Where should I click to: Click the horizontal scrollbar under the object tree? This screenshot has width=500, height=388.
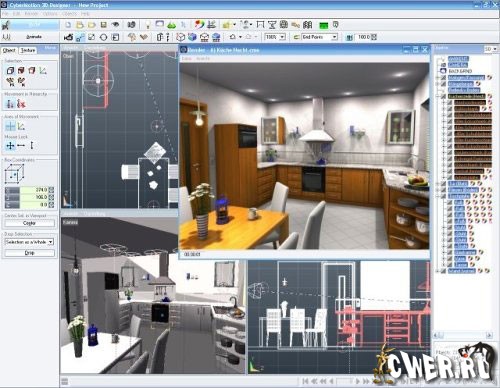463,335
